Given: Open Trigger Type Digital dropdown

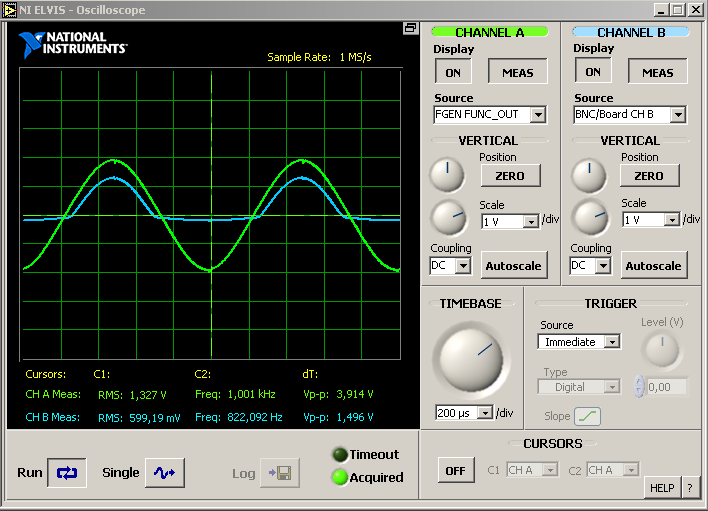Looking at the screenshot, I should [x=579, y=387].
